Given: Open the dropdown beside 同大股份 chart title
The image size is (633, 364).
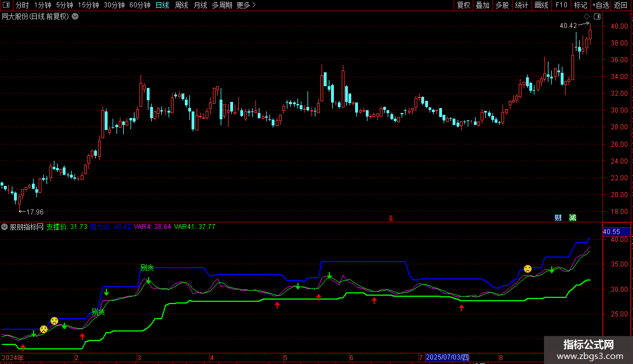Looking at the screenshot, I should 75,17.
